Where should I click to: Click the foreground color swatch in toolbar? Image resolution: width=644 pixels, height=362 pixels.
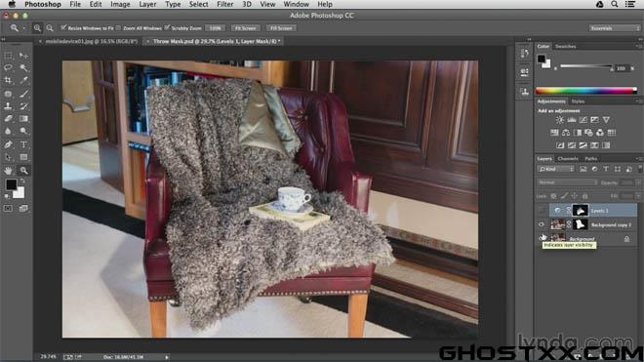(11, 184)
